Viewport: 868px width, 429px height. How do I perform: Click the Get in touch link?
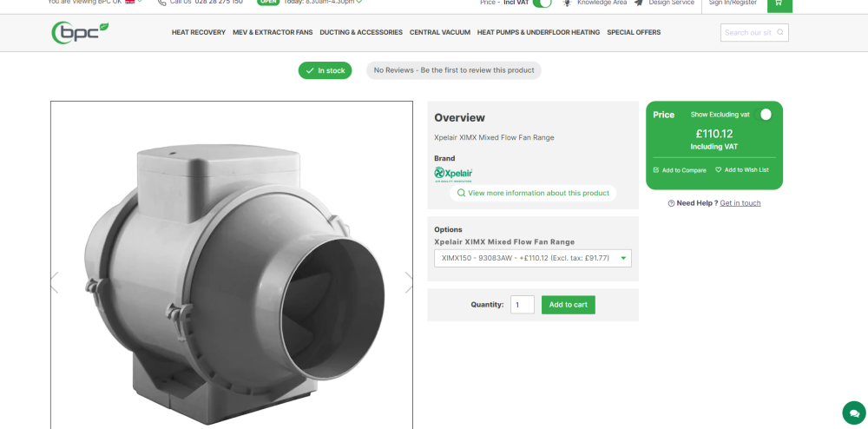(x=740, y=203)
